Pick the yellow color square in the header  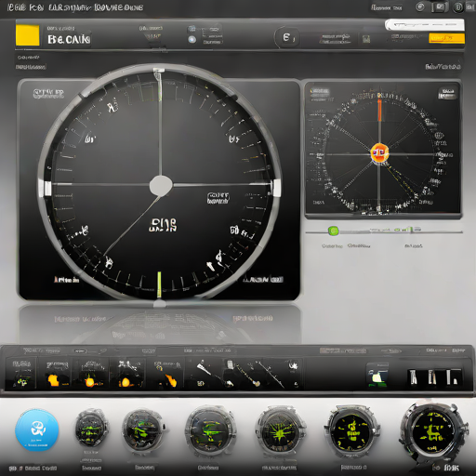click(x=28, y=35)
